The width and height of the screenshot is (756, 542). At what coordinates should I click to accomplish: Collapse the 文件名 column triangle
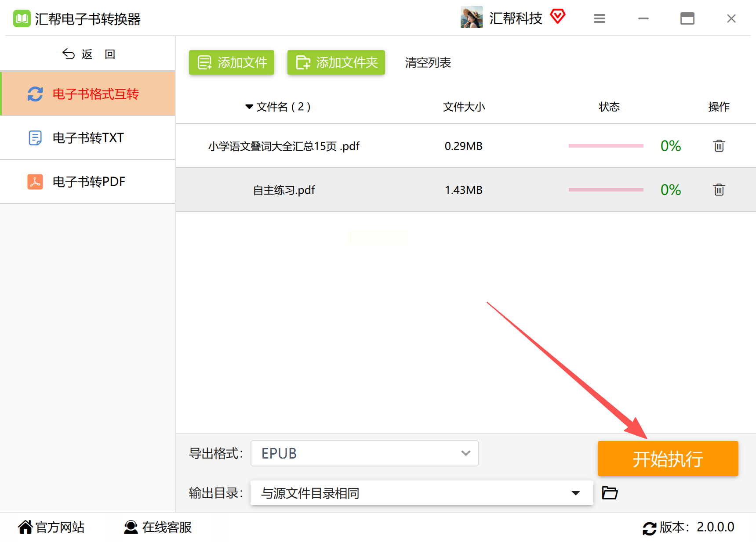[x=249, y=107]
